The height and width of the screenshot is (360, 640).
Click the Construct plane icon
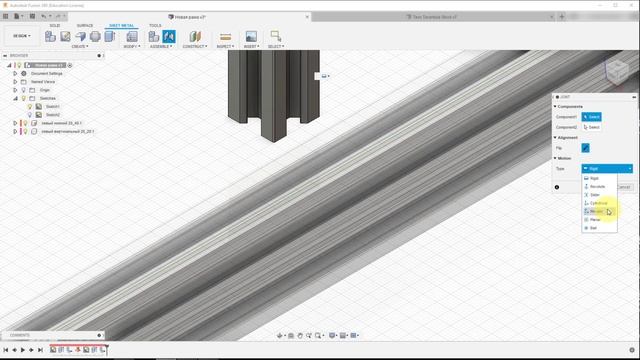[195, 36]
